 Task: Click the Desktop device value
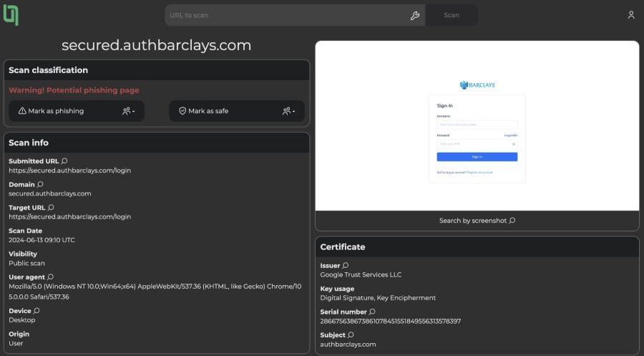21,319
